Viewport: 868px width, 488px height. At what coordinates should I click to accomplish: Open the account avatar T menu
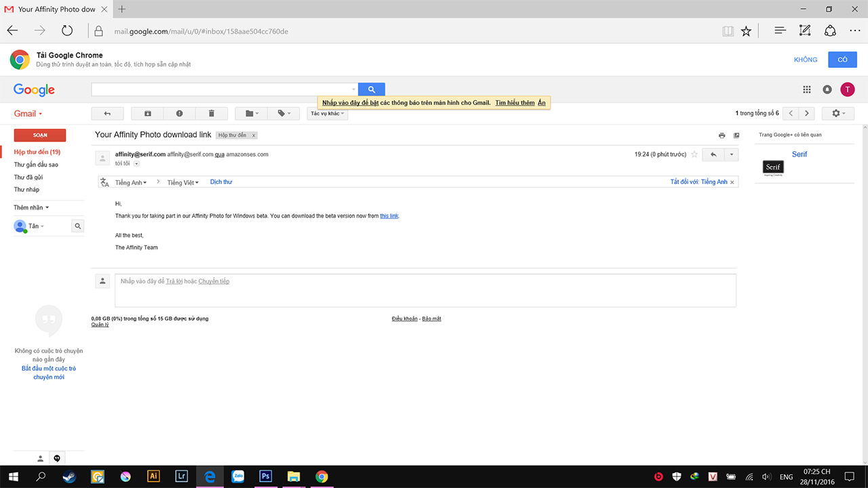pos(847,89)
